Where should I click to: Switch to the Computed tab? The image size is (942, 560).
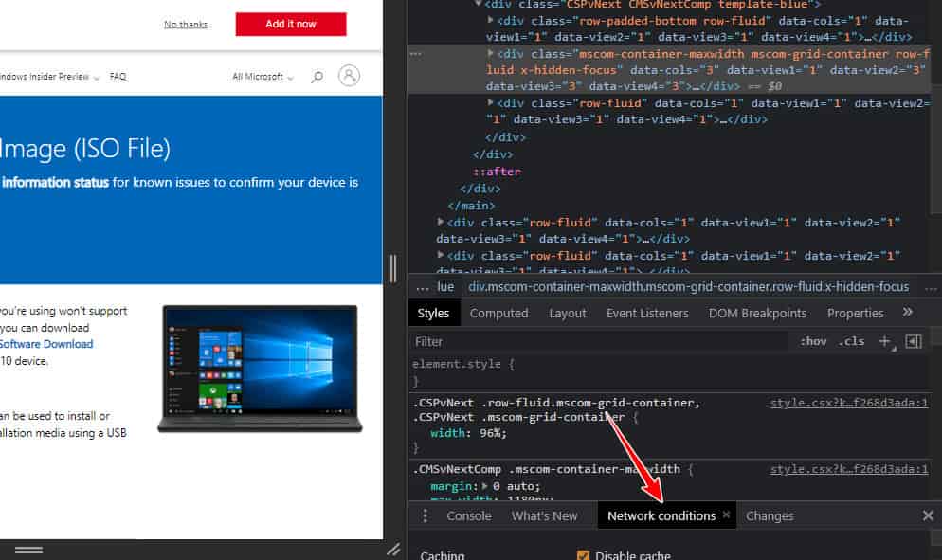tap(498, 313)
